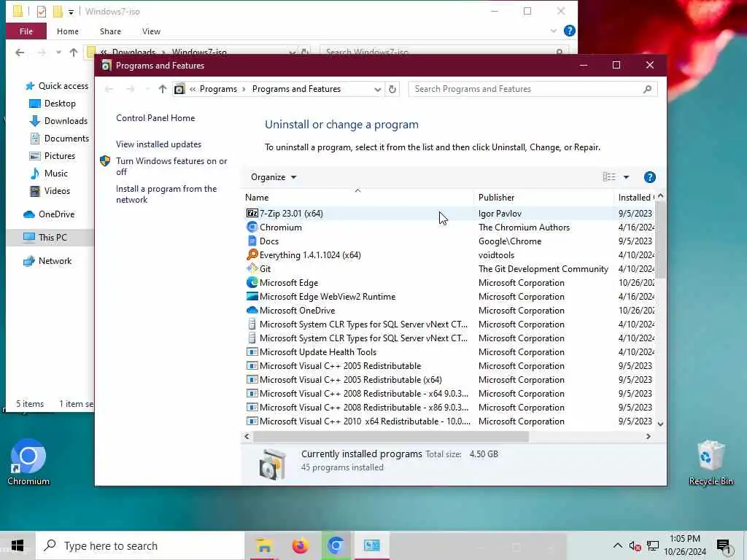
Task: Select OneDrive in Explorer sidebar
Action: coord(49,214)
